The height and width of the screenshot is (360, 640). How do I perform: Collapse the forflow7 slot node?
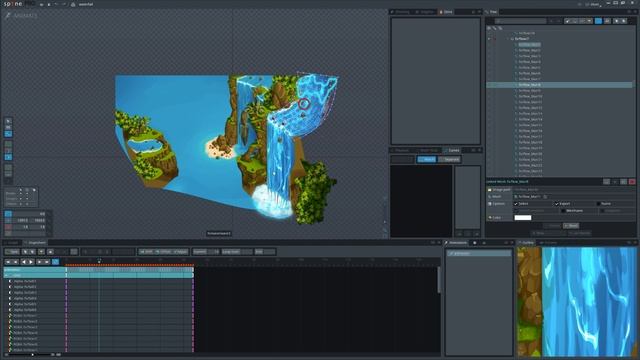pos(509,39)
